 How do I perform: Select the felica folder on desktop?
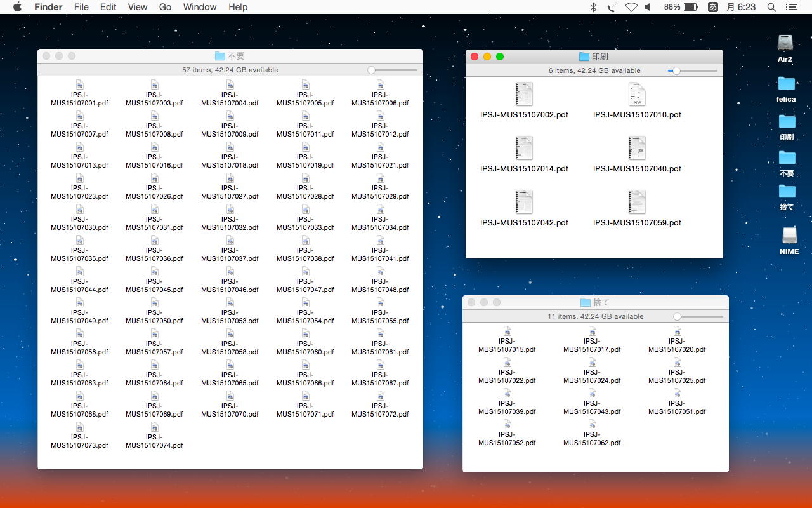click(786, 84)
